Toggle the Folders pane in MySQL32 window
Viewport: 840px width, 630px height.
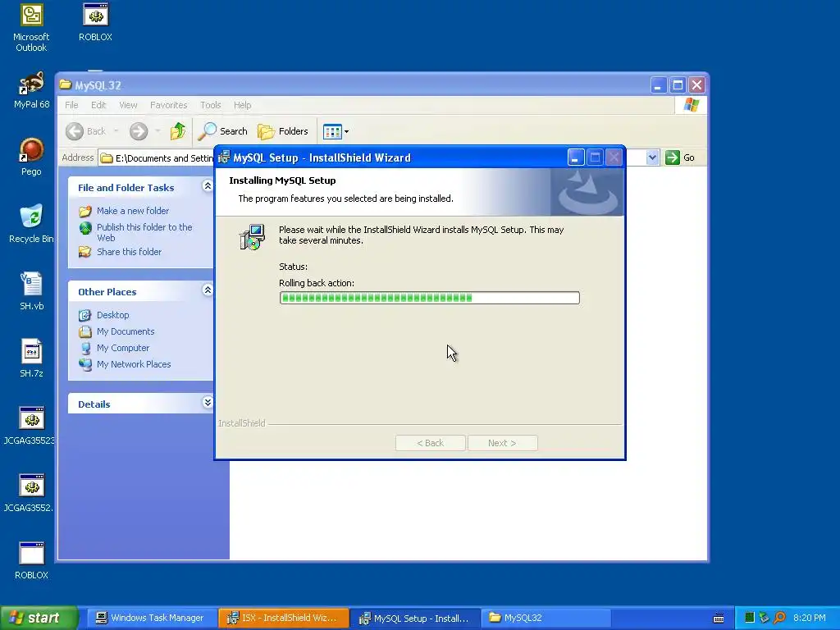click(283, 131)
